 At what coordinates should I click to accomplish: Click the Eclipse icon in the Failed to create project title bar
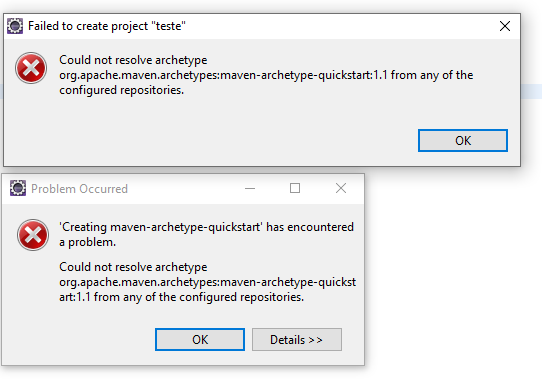point(15,26)
